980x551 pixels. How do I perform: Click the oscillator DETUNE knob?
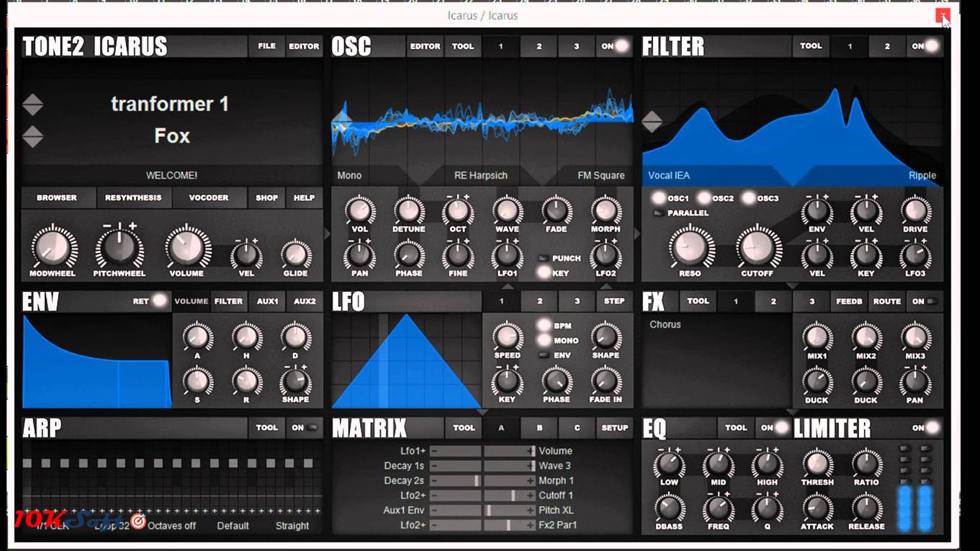[x=409, y=211]
